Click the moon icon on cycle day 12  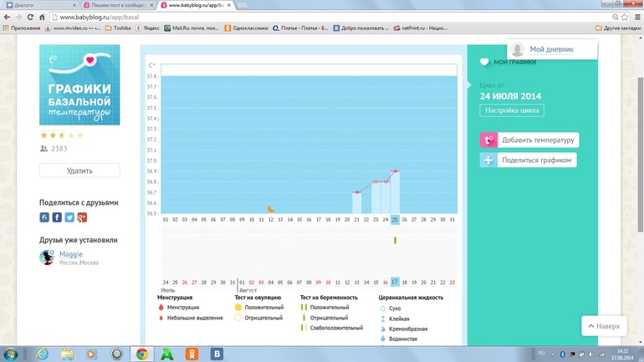[x=271, y=208]
